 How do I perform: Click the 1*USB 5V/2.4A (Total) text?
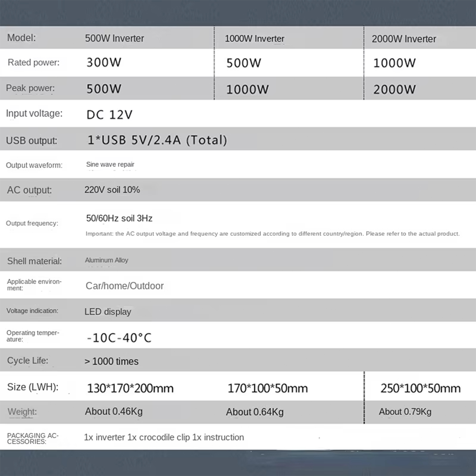[x=157, y=140]
